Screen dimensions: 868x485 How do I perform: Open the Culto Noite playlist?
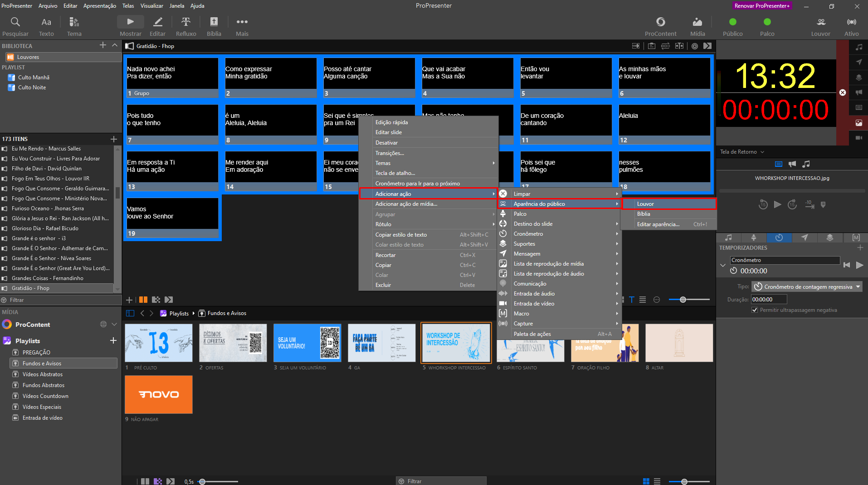(32, 87)
